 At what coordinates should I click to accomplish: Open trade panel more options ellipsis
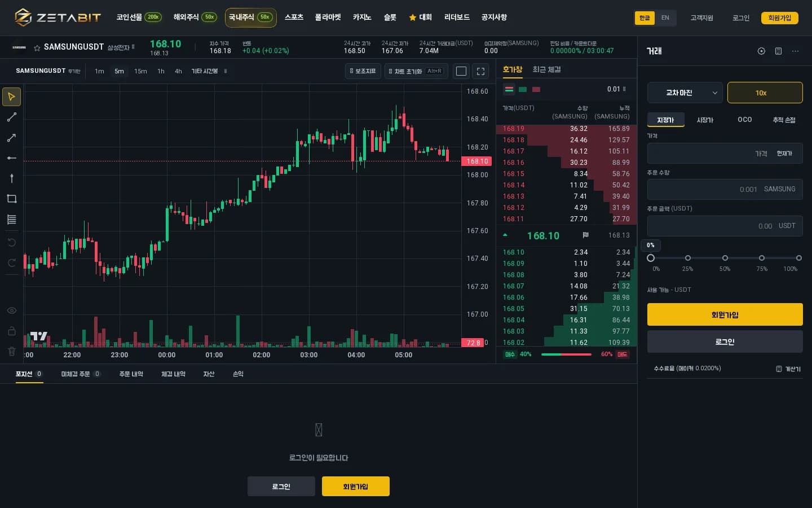tap(795, 51)
